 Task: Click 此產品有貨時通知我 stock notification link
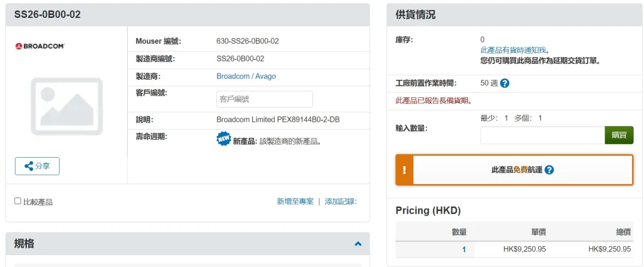click(x=515, y=50)
